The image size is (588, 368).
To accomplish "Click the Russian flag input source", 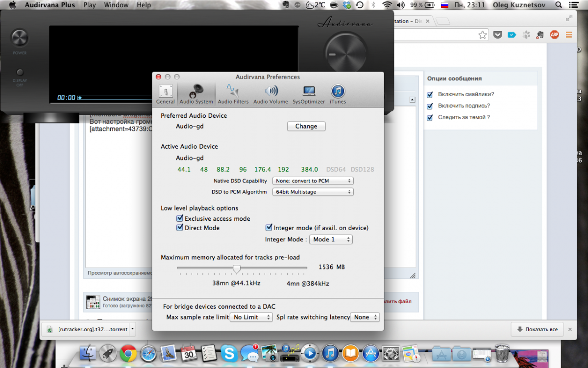I will click(x=445, y=5).
